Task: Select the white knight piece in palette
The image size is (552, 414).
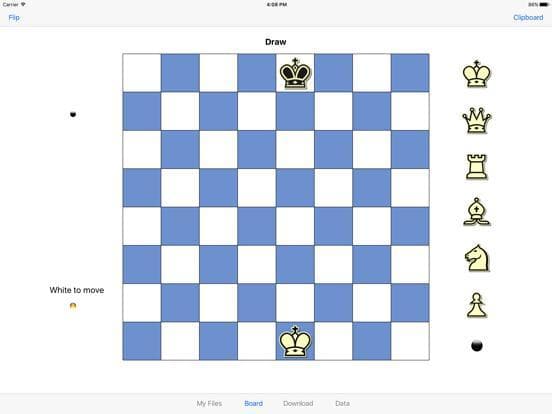Action: click(477, 258)
